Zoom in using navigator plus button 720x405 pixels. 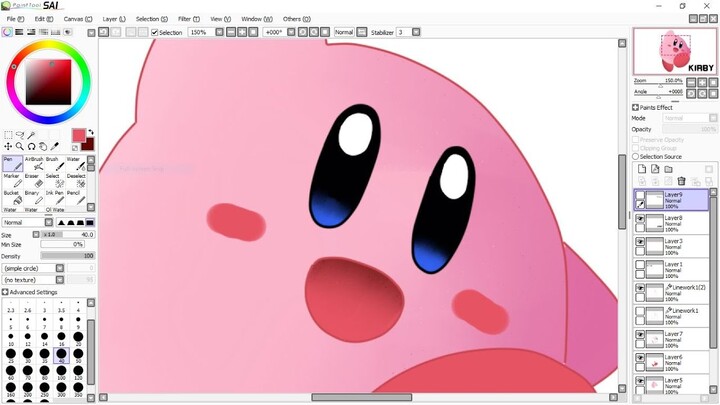tap(703, 83)
